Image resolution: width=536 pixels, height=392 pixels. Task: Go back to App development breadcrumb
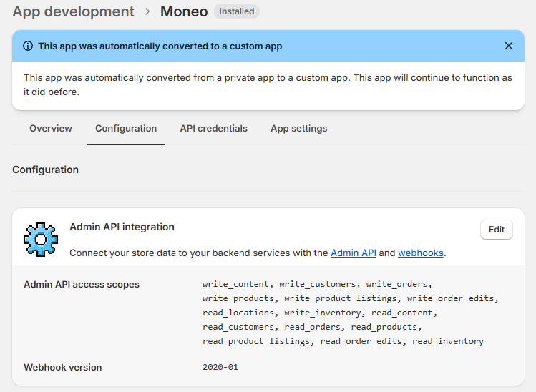[x=73, y=11]
